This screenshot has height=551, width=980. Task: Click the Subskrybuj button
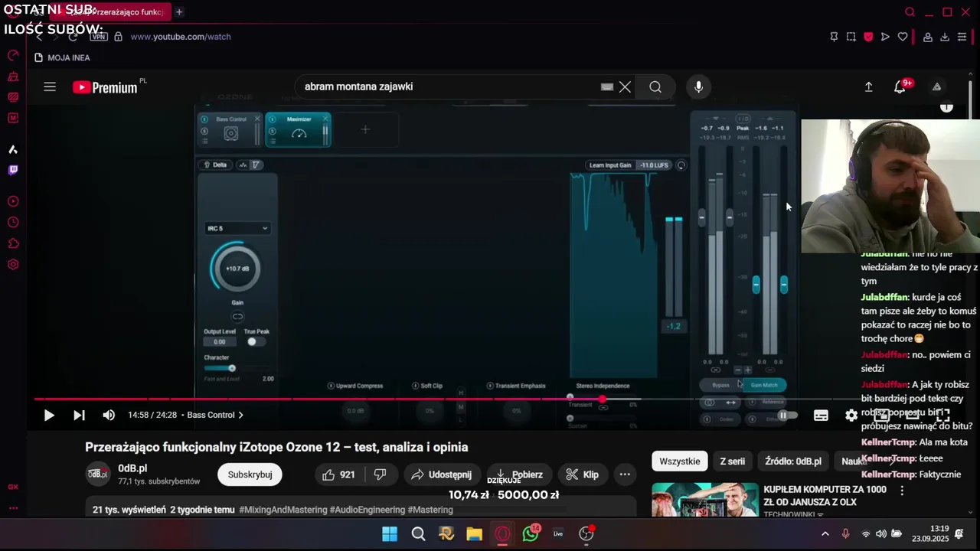250,474
